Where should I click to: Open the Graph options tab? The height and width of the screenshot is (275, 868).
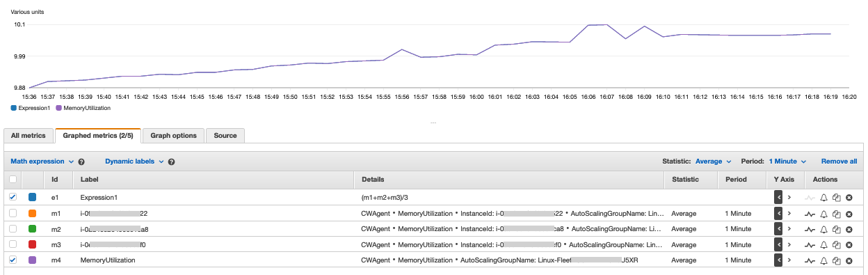point(173,136)
